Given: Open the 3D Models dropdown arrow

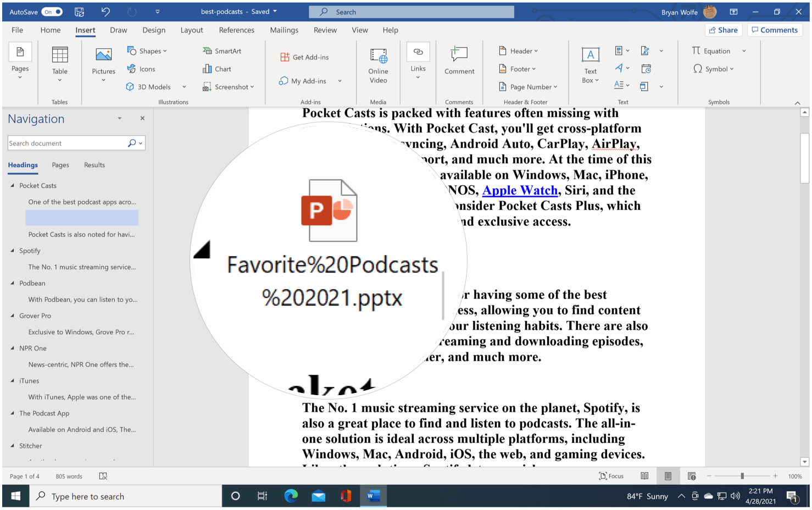Looking at the screenshot, I should (184, 87).
